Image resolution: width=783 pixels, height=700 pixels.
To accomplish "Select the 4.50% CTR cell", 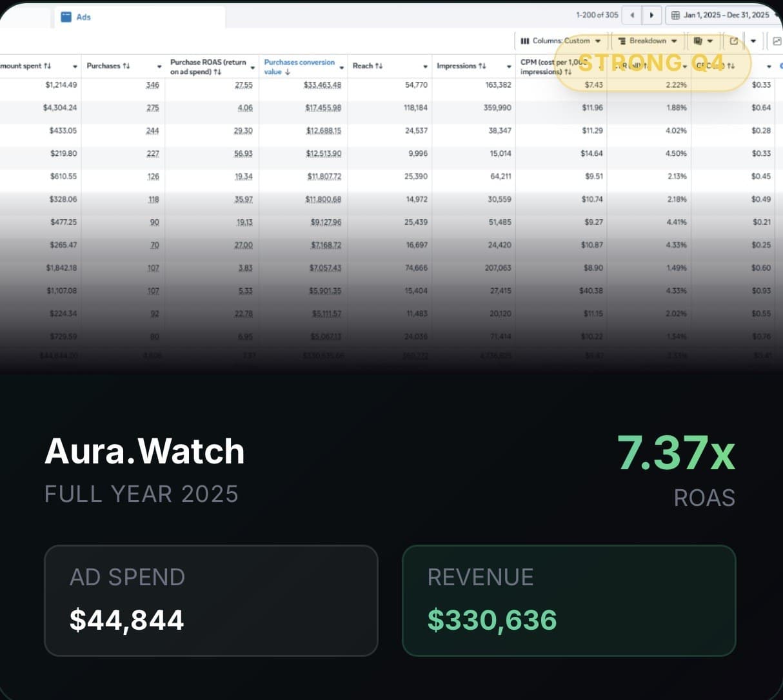I will point(677,153).
